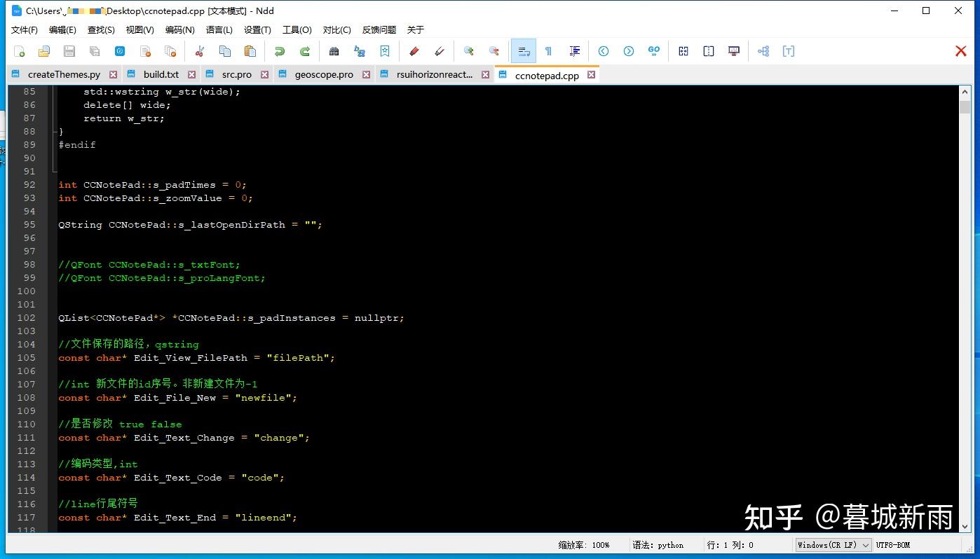Viewport: 980px width, 559px height.
Task: Open the directory compare split icon
Action: pyautogui.click(x=709, y=51)
